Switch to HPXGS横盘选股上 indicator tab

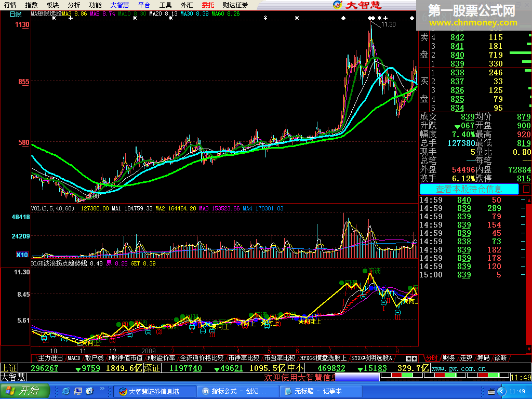click(x=323, y=358)
